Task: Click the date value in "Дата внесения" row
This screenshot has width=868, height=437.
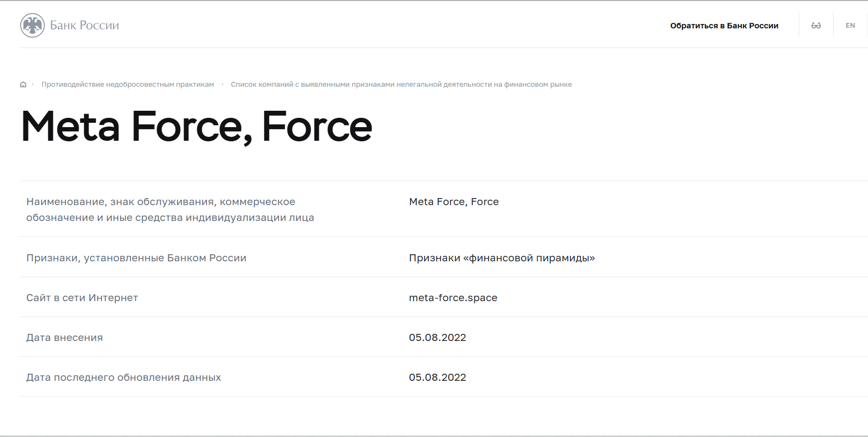Action: point(437,338)
